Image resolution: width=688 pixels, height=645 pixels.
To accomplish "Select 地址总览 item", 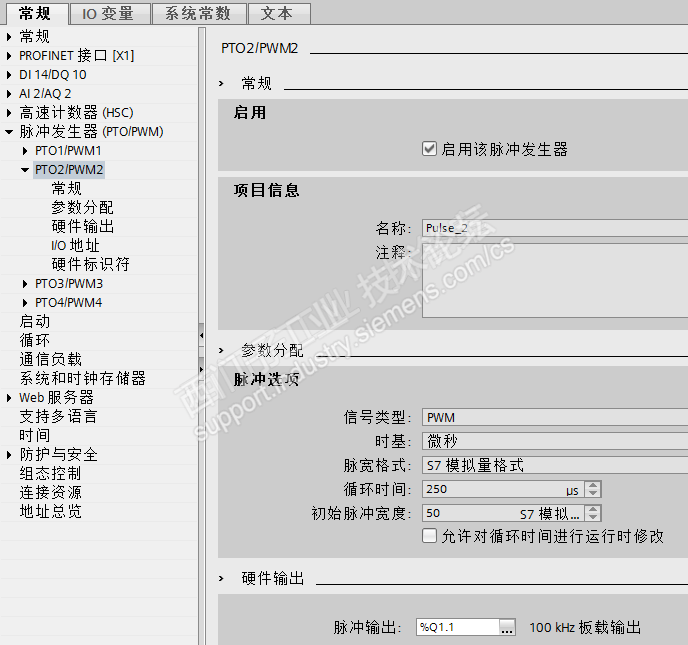I will (50, 512).
